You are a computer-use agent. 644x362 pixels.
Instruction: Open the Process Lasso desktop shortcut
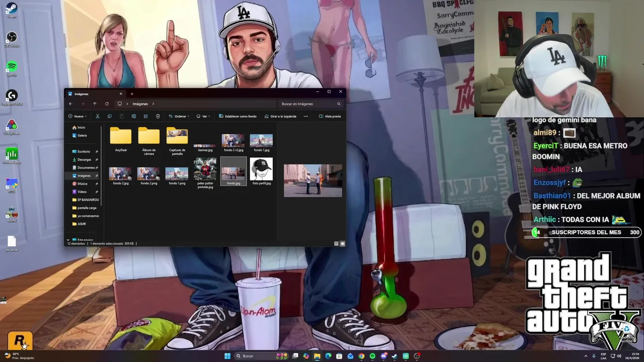(x=11, y=156)
